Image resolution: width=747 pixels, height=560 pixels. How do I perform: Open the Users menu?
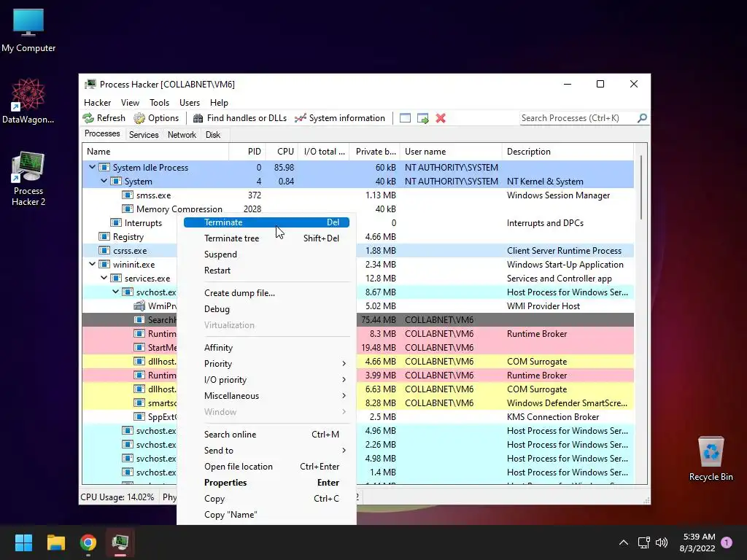pyautogui.click(x=190, y=102)
